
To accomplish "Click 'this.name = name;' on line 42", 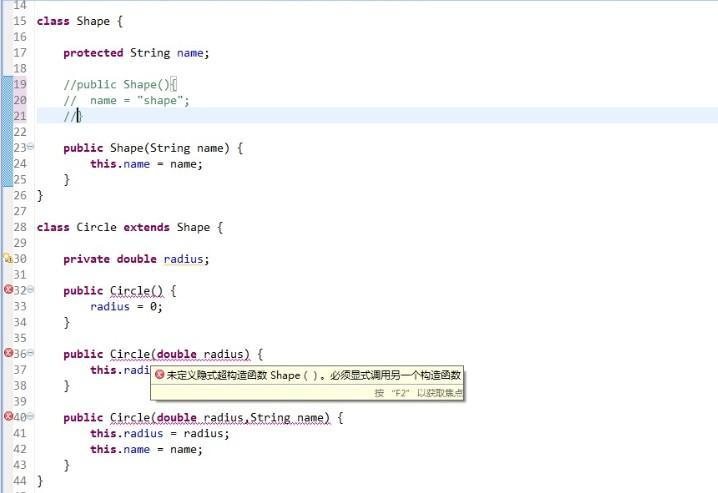I will coord(146,450).
